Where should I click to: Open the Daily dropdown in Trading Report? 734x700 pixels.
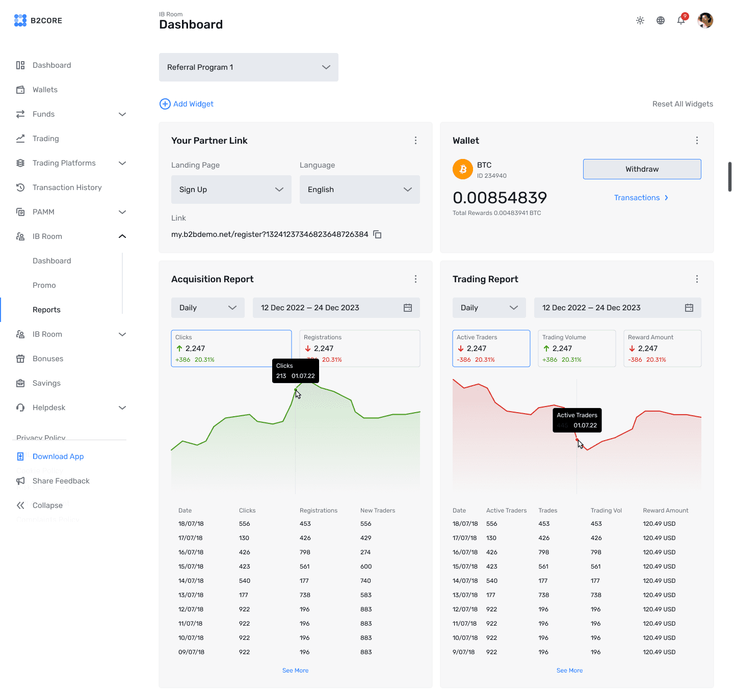tap(488, 308)
